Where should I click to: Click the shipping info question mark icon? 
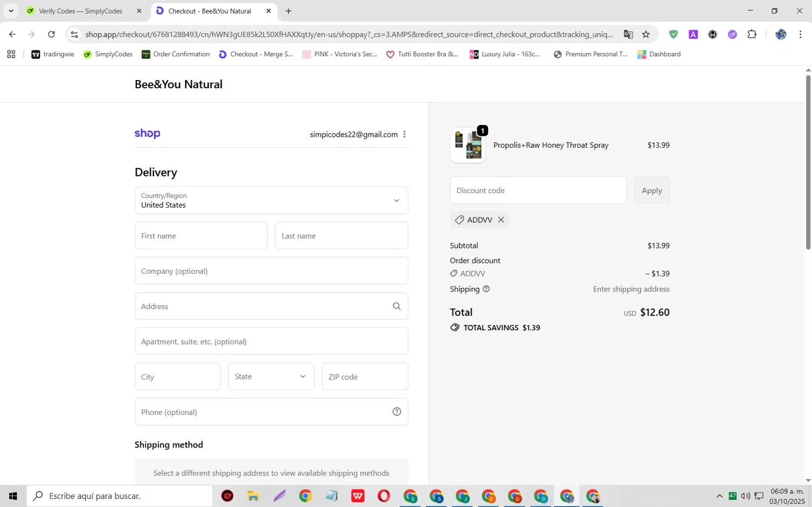point(486,289)
